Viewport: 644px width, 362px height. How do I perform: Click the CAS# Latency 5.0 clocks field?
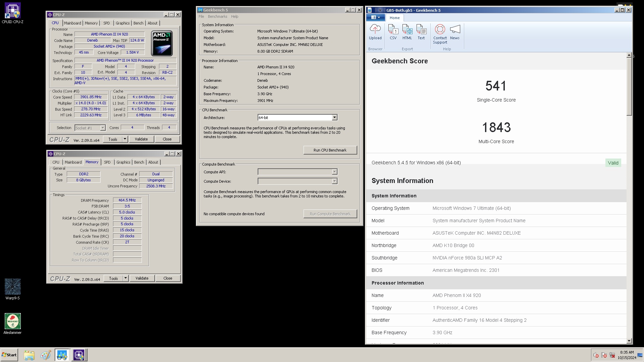[x=127, y=212]
